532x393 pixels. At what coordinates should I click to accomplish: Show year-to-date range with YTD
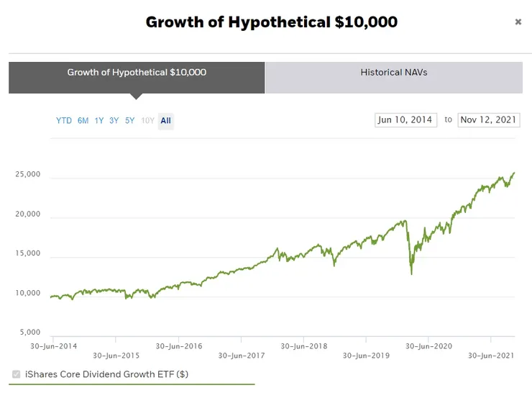click(64, 121)
